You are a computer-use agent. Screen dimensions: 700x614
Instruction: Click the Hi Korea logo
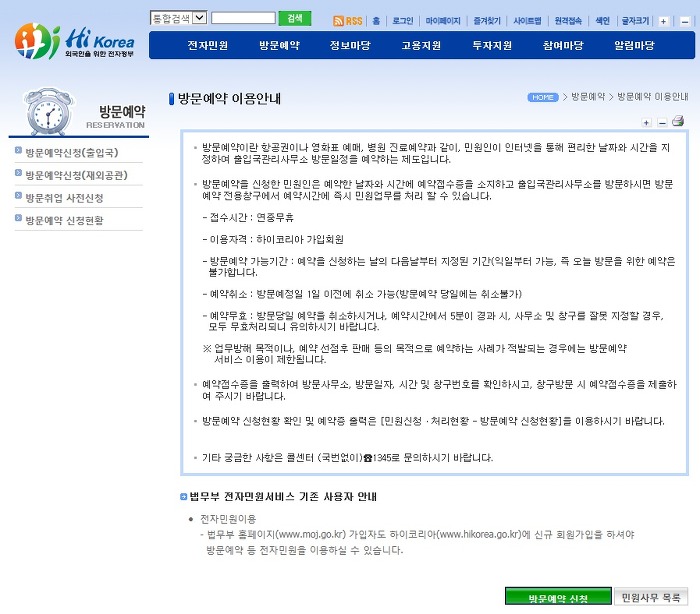75,42
